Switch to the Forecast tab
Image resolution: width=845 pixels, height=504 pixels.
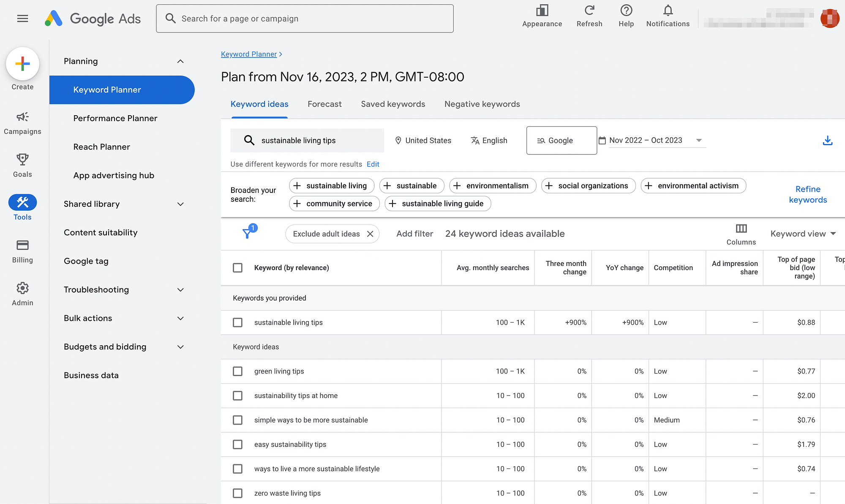(324, 104)
